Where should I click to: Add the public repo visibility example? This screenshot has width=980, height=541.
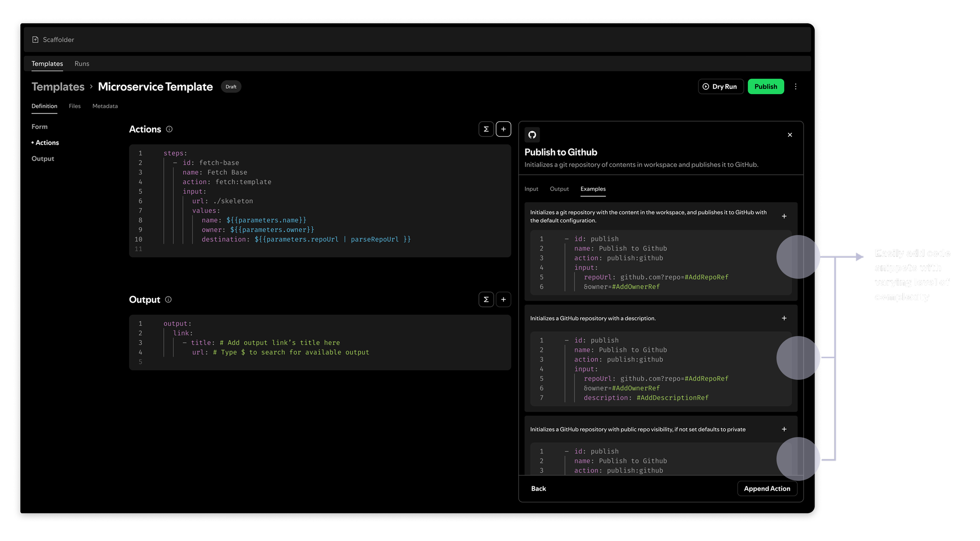pos(784,429)
